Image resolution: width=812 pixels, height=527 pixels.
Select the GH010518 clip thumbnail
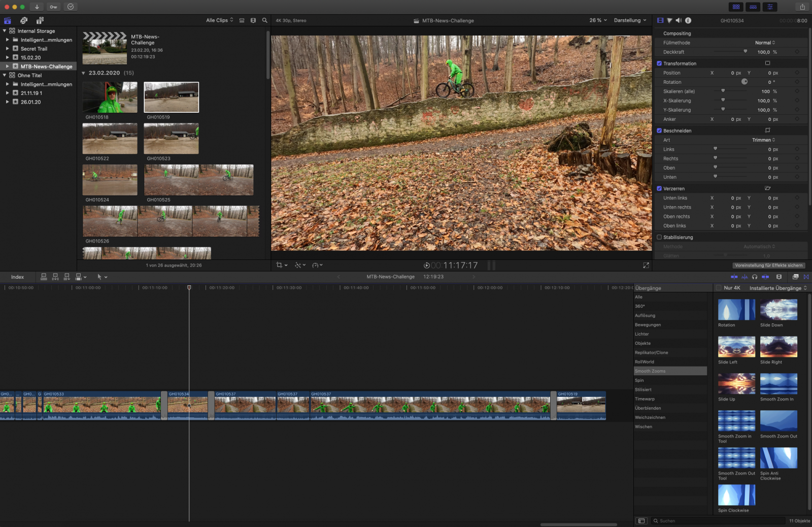pyautogui.click(x=110, y=97)
